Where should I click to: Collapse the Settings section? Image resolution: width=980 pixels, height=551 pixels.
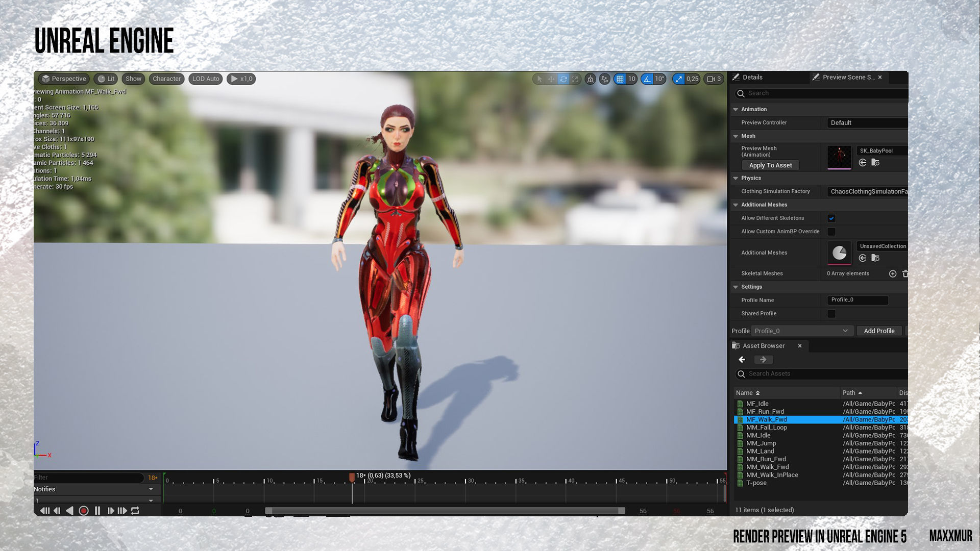736,287
